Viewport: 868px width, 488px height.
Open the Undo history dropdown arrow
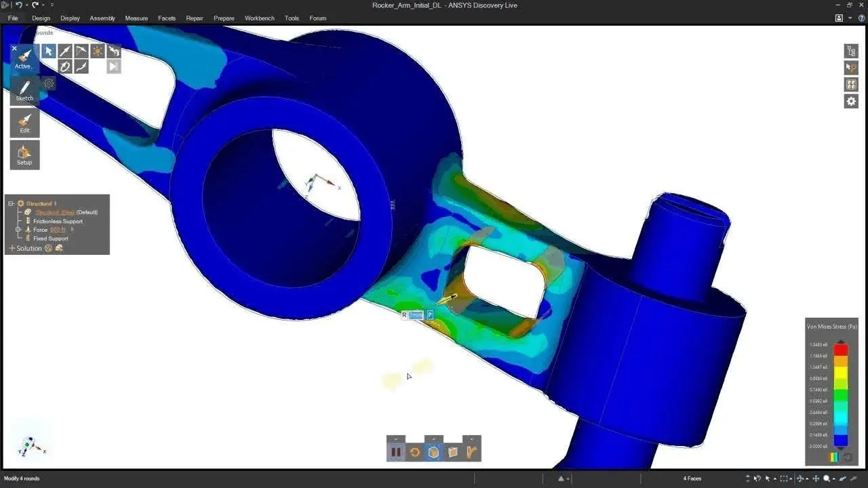point(26,5)
